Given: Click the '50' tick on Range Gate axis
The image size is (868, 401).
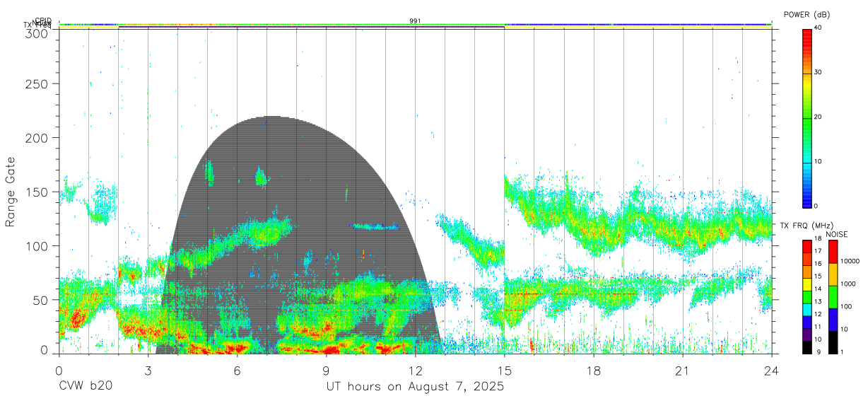Looking at the screenshot, I should coord(41,301).
